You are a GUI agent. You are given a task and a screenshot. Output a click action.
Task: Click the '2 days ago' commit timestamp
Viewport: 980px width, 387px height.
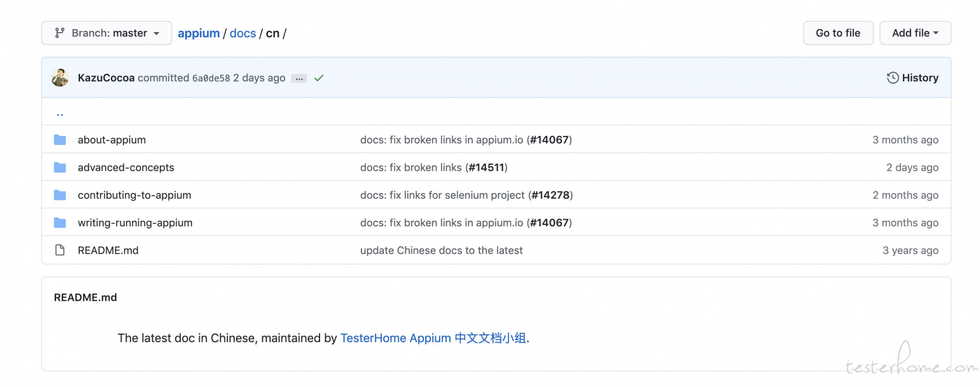pos(259,78)
